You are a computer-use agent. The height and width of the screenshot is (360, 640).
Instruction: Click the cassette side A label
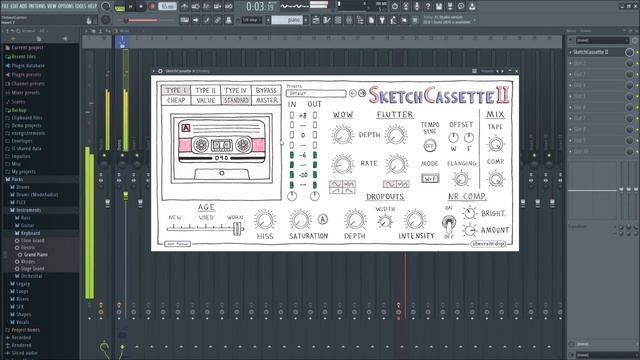pos(185,128)
